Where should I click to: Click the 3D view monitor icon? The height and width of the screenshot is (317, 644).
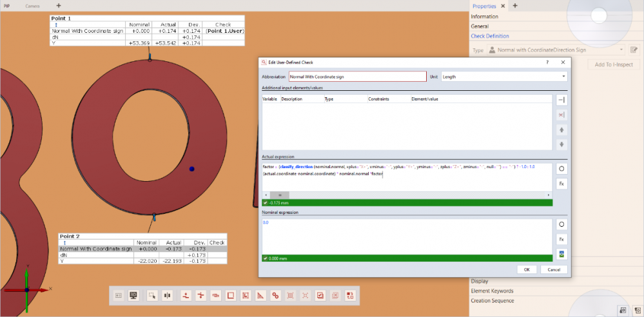pos(133,295)
